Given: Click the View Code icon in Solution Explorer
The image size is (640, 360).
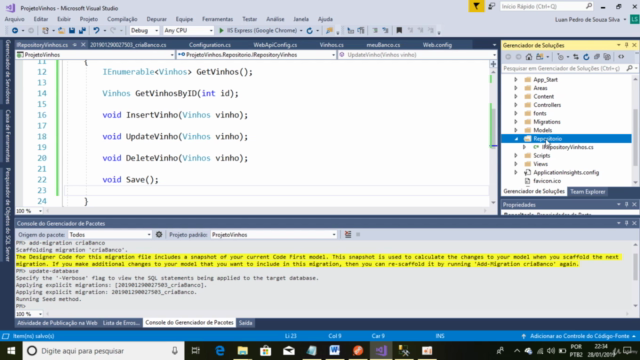Looking at the screenshot, I should [x=621, y=57].
